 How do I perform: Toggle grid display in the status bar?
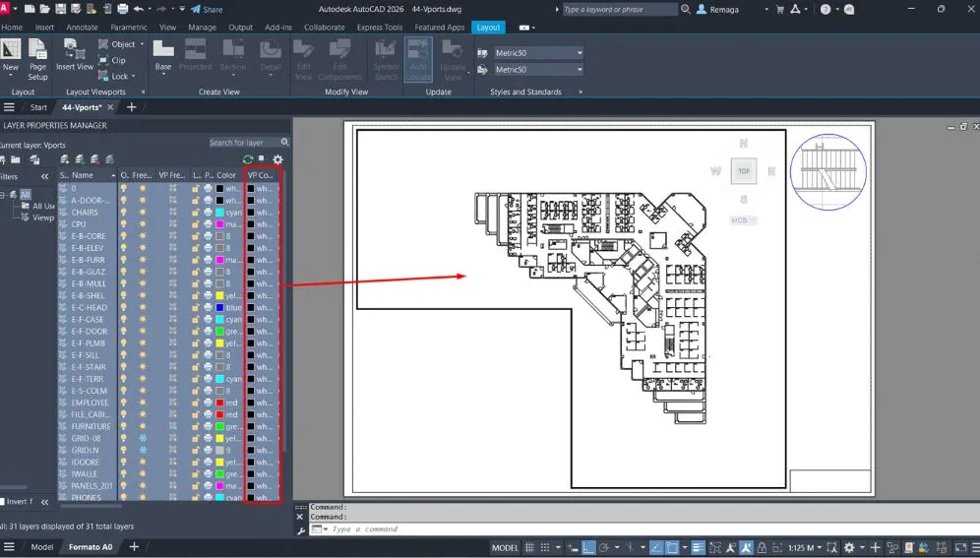pos(529,547)
